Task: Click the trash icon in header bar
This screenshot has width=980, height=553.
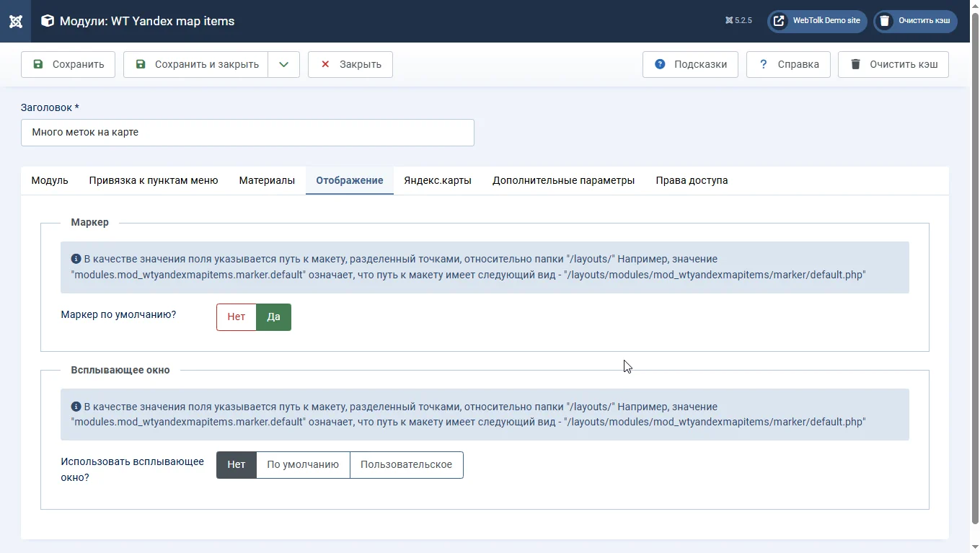Action: 885,21
